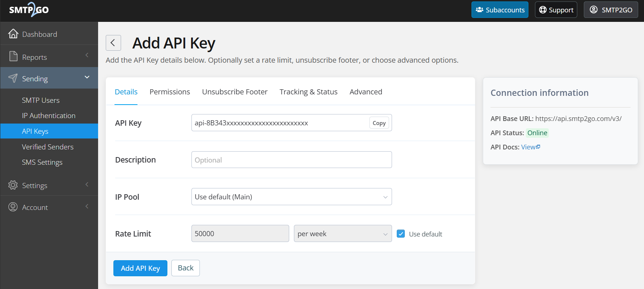Click the Account user icon
This screenshot has height=289, width=644.
point(13,207)
